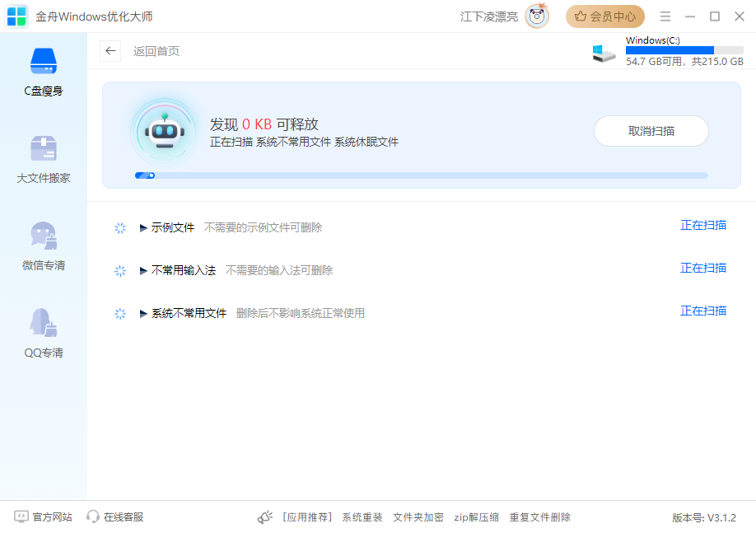
Task: Open the 会员中心 membership center
Action: [x=605, y=16]
